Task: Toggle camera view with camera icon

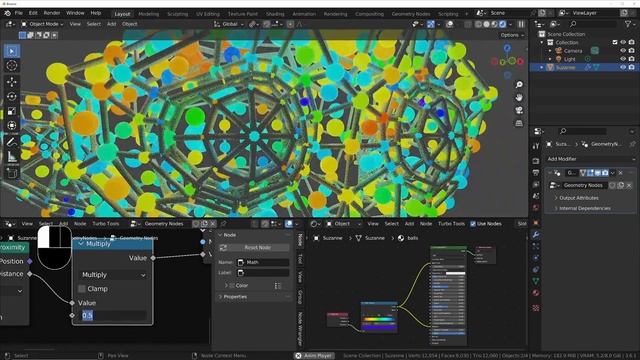Action: (519, 110)
